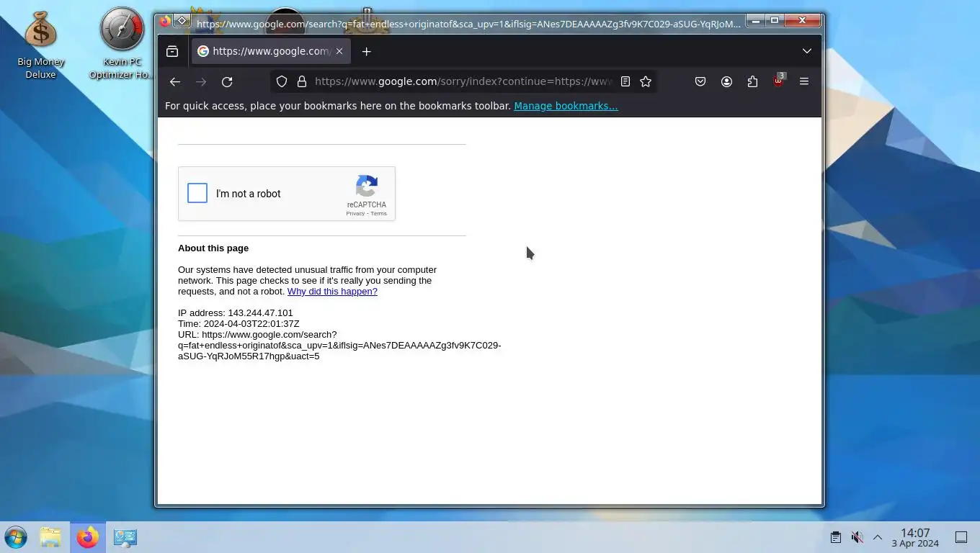Toggle reader view in address bar

(x=625, y=81)
